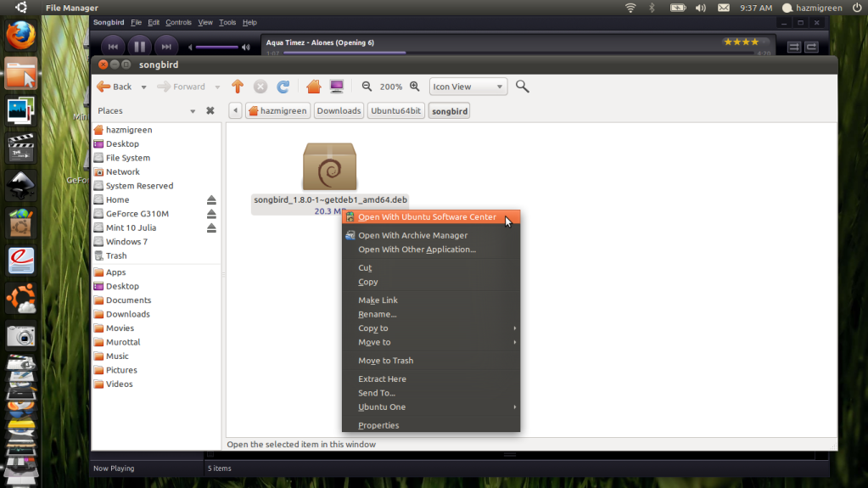Toggle shuffle in Songbird
This screenshot has width=868, height=488.
794,47
